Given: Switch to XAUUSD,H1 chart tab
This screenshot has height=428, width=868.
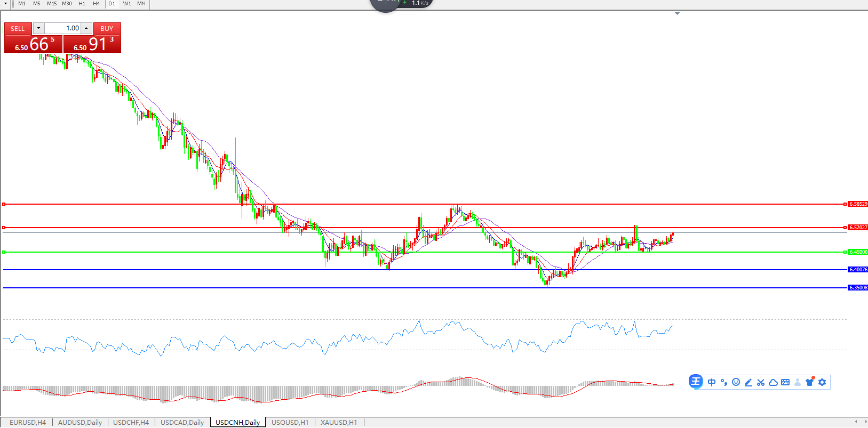Looking at the screenshot, I should coord(339,422).
